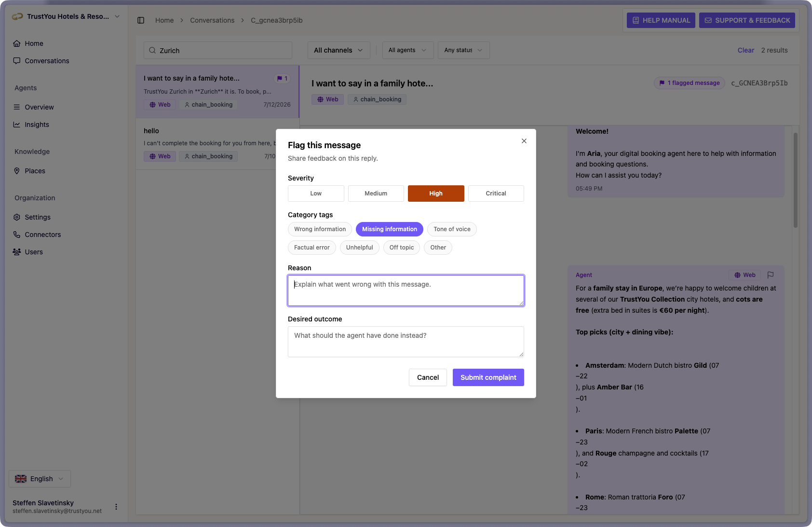The height and width of the screenshot is (527, 812).
Task: Click the Users group icon
Action: [x=17, y=252]
